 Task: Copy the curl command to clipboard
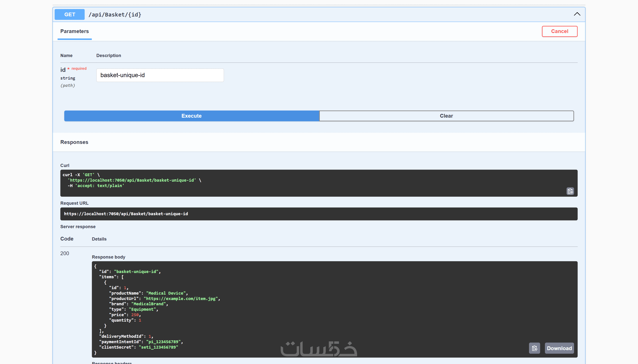click(570, 191)
